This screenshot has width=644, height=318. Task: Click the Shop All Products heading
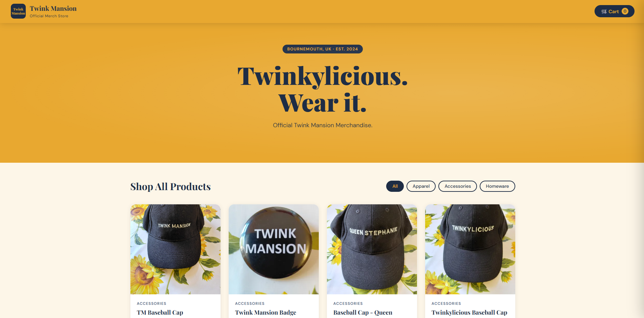tap(170, 187)
